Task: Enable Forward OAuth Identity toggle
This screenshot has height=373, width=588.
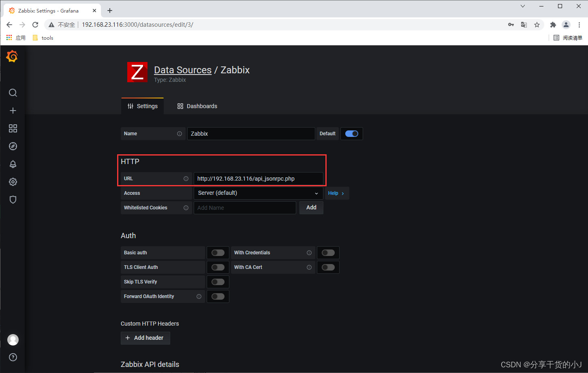Action: [218, 296]
